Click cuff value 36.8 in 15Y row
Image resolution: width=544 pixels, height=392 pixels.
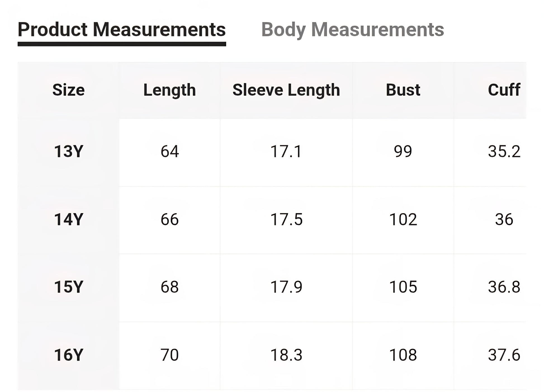click(x=504, y=287)
